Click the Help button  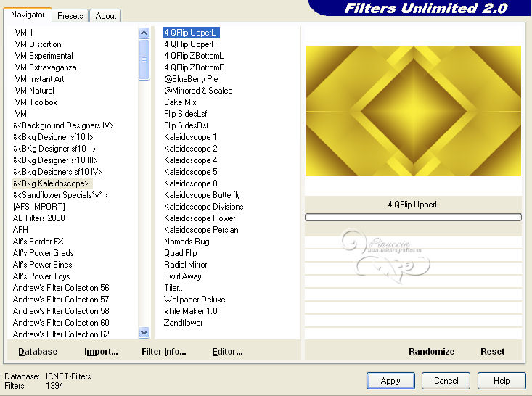pos(502,381)
